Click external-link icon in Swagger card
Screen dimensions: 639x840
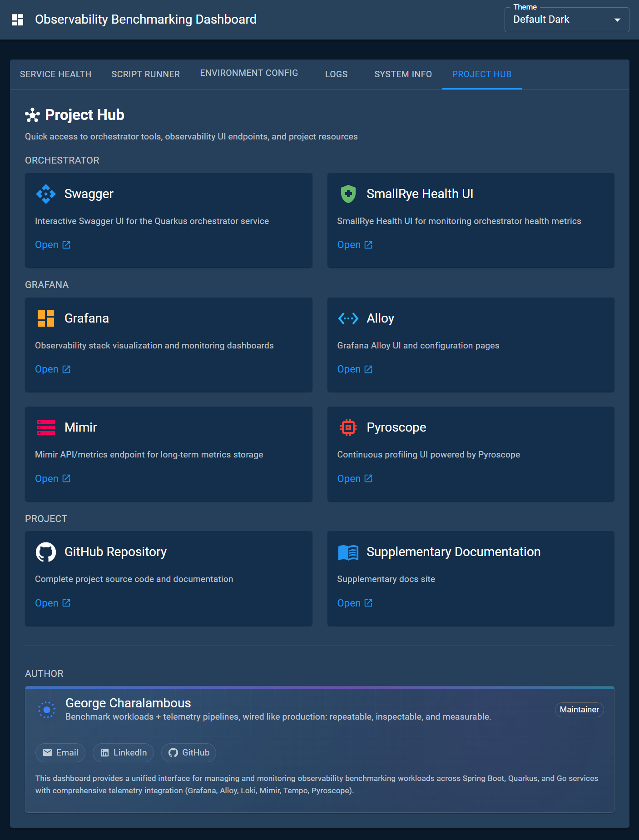[66, 245]
